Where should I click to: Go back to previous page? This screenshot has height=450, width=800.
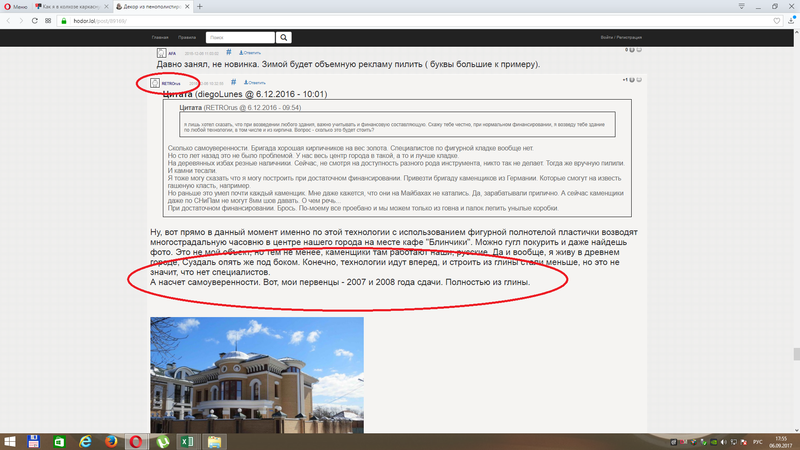point(8,21)
